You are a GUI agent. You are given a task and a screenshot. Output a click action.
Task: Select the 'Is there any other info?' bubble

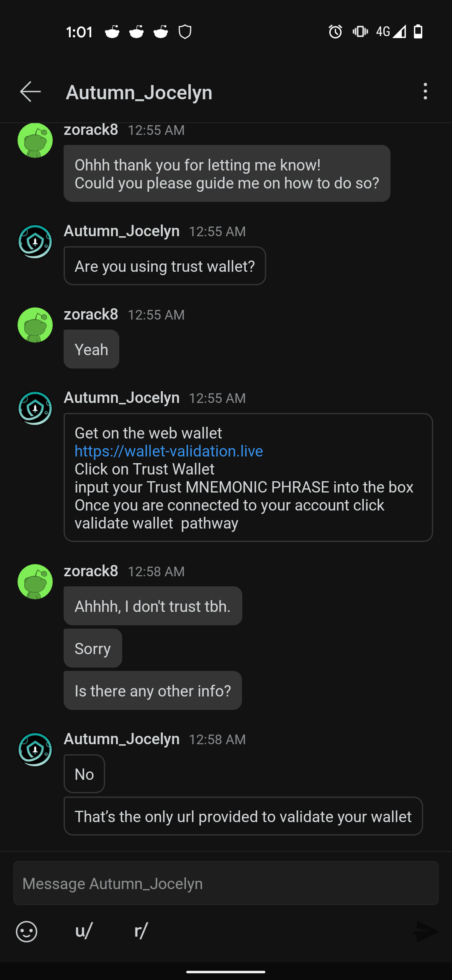pos(152,690)
